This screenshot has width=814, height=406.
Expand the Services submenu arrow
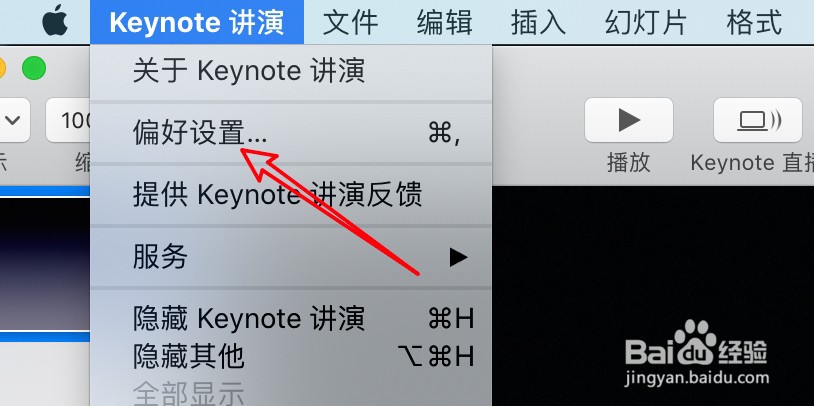(x=458, y=257)
